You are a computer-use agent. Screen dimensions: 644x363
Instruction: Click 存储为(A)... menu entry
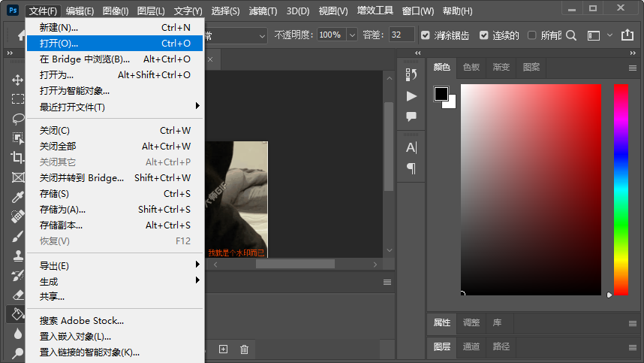pyautogui.click(x=63, y=210)
